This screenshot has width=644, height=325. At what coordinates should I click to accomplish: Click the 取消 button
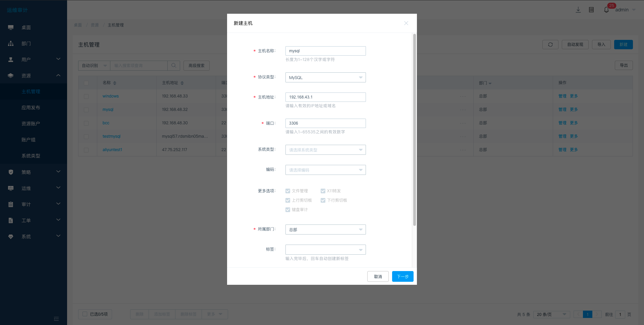tap(378, 276)
